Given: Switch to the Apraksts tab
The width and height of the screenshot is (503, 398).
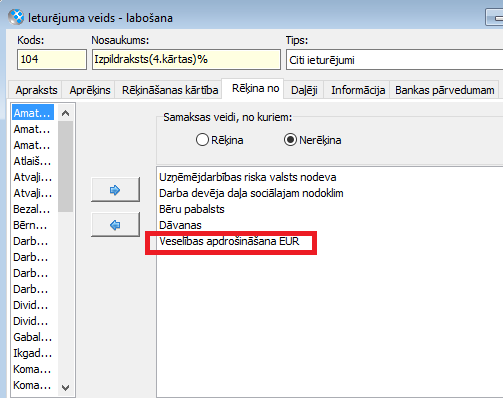Looking at the screenshot, I should (x=35, y=90).
